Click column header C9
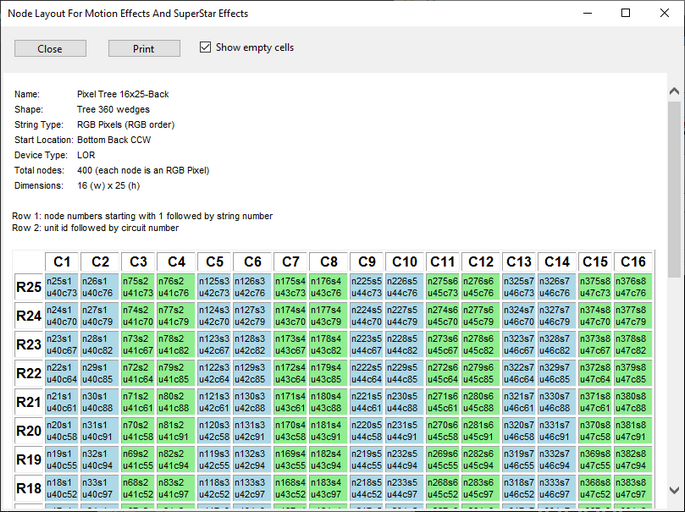This screenshot has height=512, width=685. (367, 262)
